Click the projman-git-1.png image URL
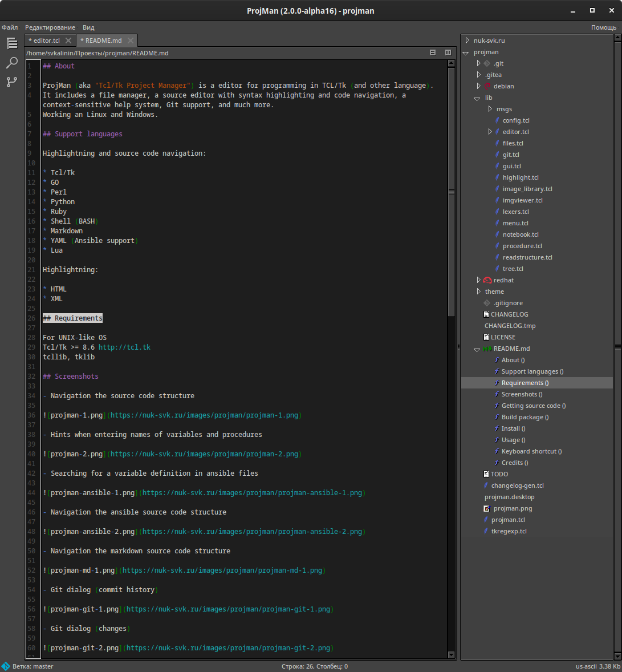 [228, 609]
